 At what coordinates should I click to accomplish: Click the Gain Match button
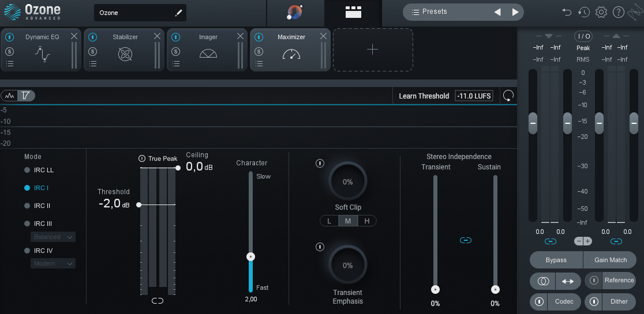(x=611, y=260)
